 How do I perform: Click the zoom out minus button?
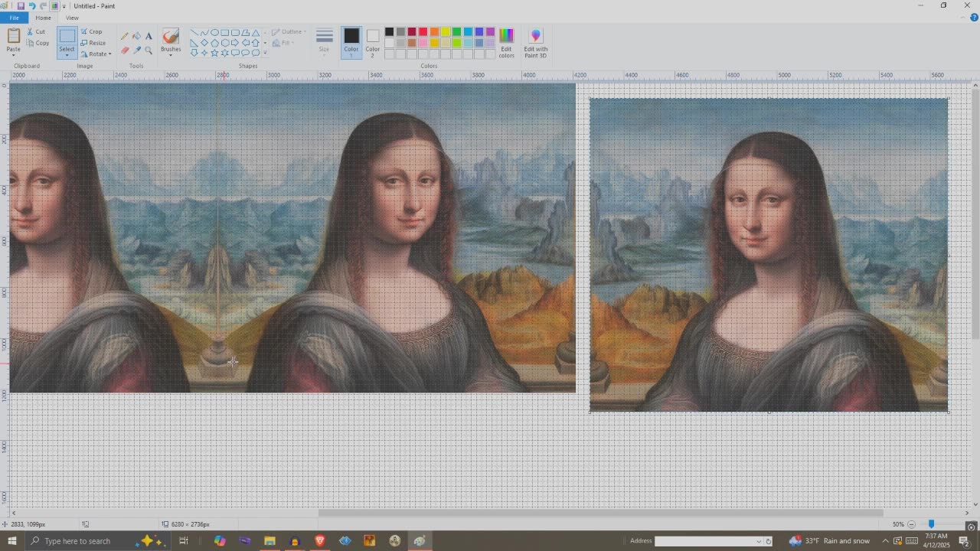click(911, 524)
